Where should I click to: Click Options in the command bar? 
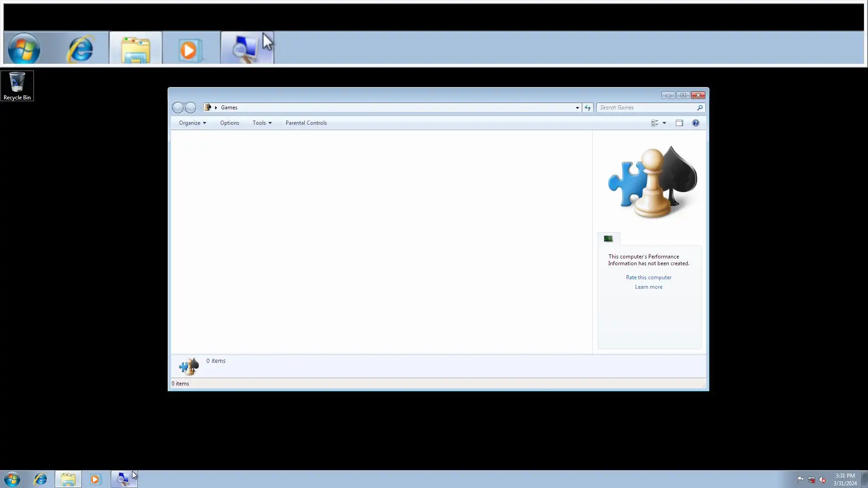point(229,123)
